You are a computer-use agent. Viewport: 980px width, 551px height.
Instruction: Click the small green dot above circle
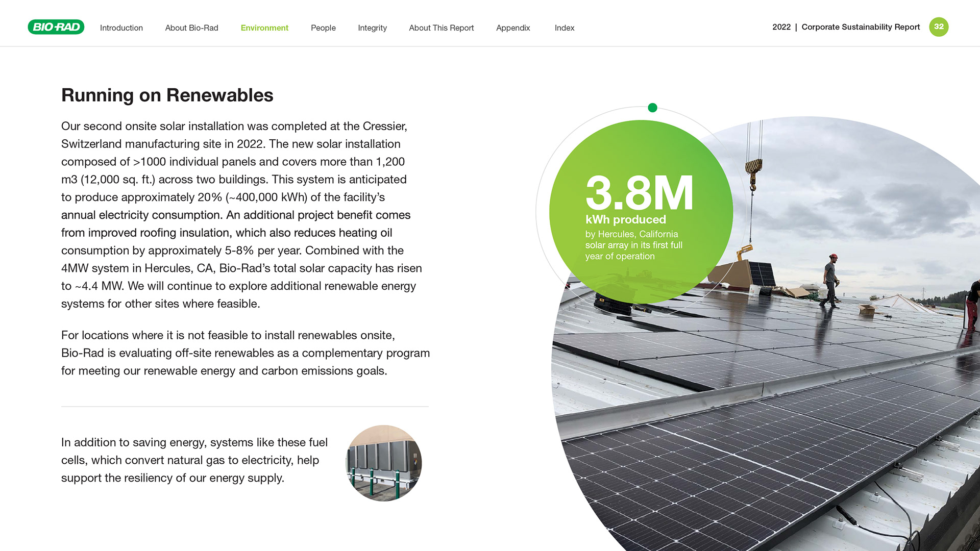tap(652, 108)
